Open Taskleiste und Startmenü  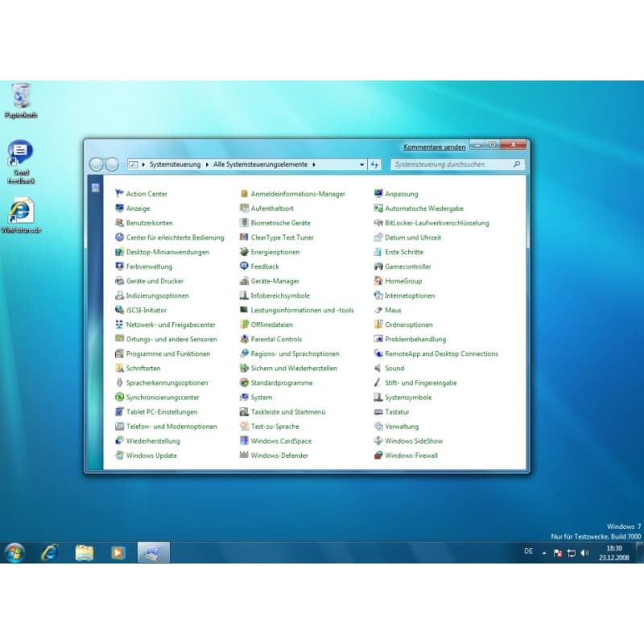pos(288,411)
